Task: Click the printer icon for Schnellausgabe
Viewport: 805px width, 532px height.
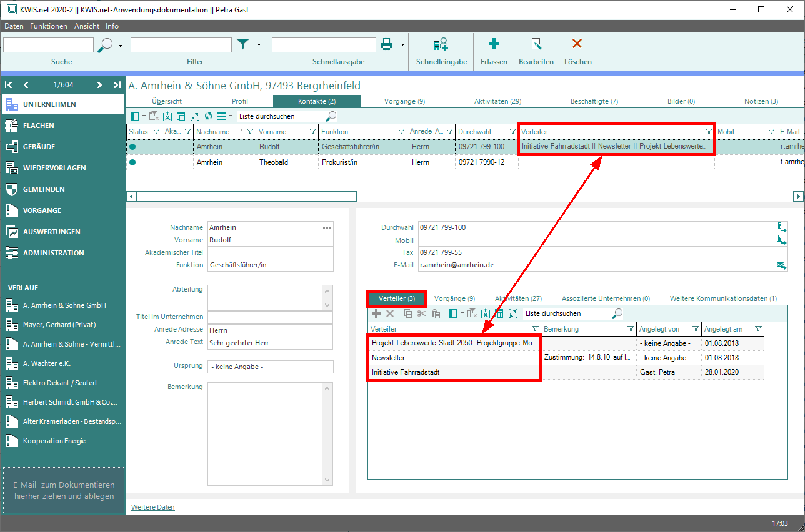Action: coord(387,44)
